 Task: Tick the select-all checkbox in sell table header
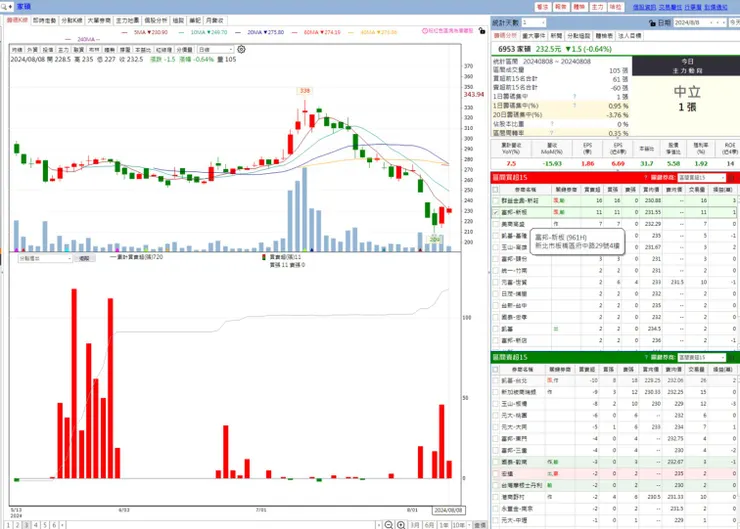point(496,369)
